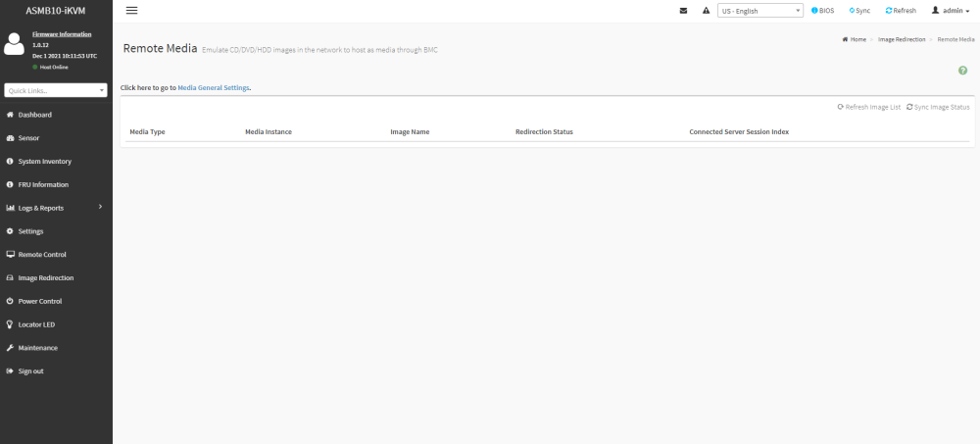Open the Media General Settings link
This screenshot has height=444, width=980.
(x=214, y=88)
